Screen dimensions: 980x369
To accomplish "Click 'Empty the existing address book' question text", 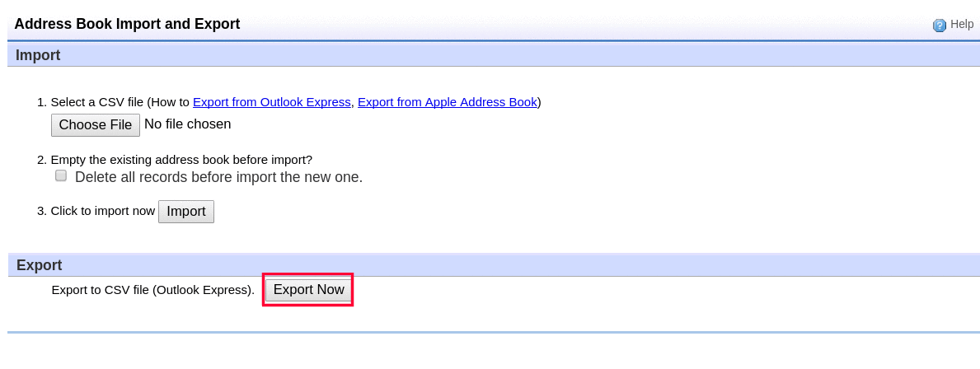I will pos(181,160).
